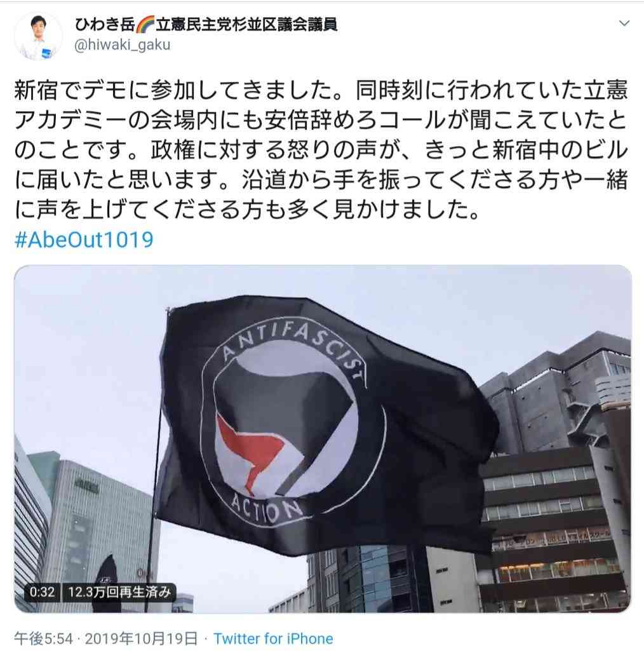
Task: Click the 12.3万回再生済み view count label
Action: pyautogui.click(x=119, y=592)
